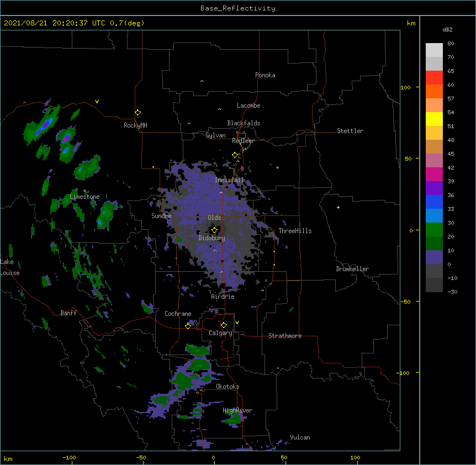The image size is (476, 465).
Task: Click the Blackfalds city label
Action: tap(244, 123)
